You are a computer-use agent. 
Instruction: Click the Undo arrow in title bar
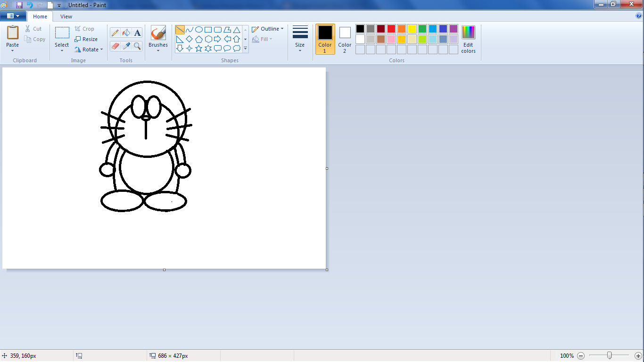tap(30, 5)
